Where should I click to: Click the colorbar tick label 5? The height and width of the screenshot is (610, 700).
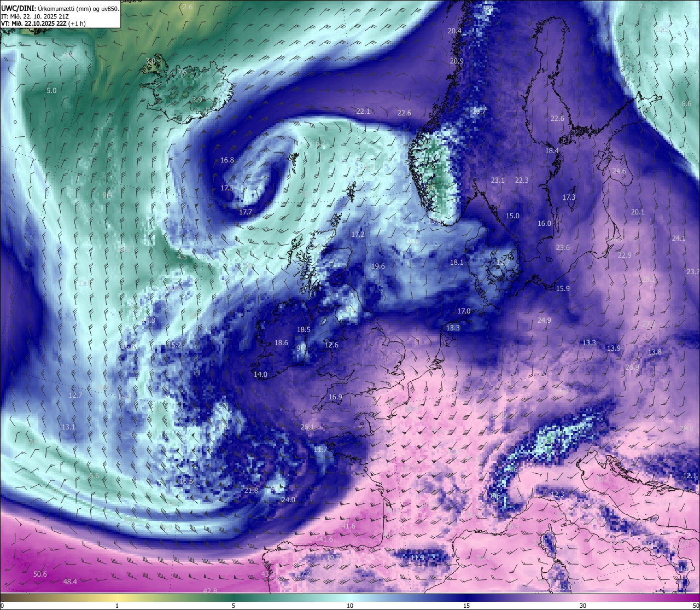(x=234, y=606)
